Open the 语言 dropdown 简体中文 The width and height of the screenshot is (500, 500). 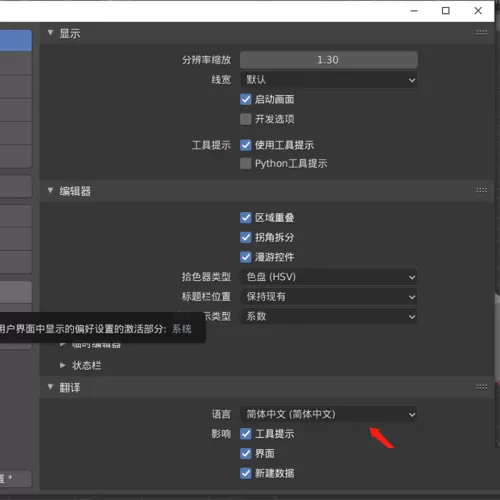tap(328, 414)
